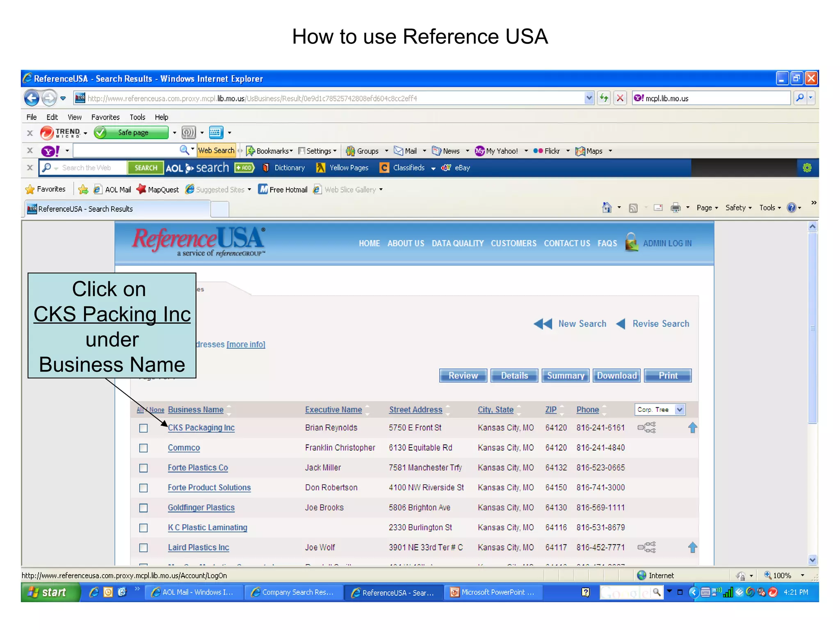The height and width of the screenshot is (630, 840).
Task: Click the search magnifier beside mcpl.lib.mo.us
Action: pos(800,98)
